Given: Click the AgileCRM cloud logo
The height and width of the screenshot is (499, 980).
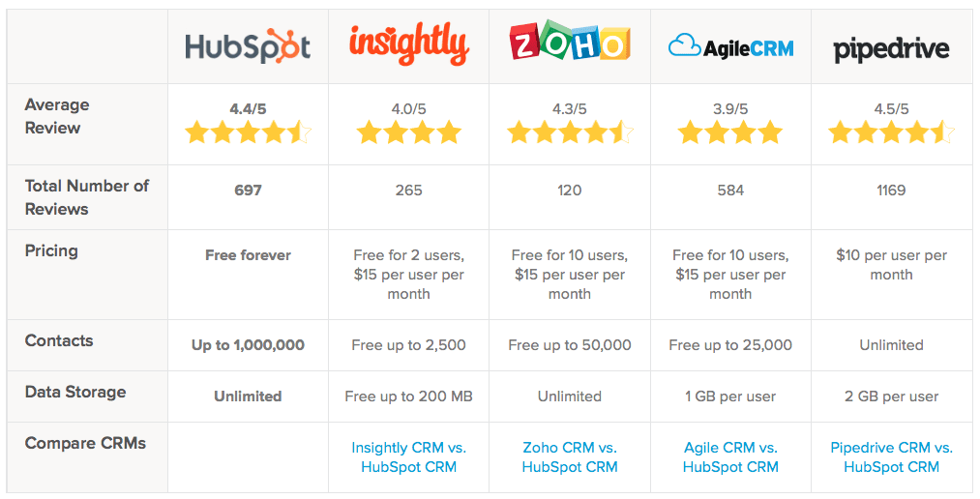Looking at the screenshot, I should (x=730, y=46).
